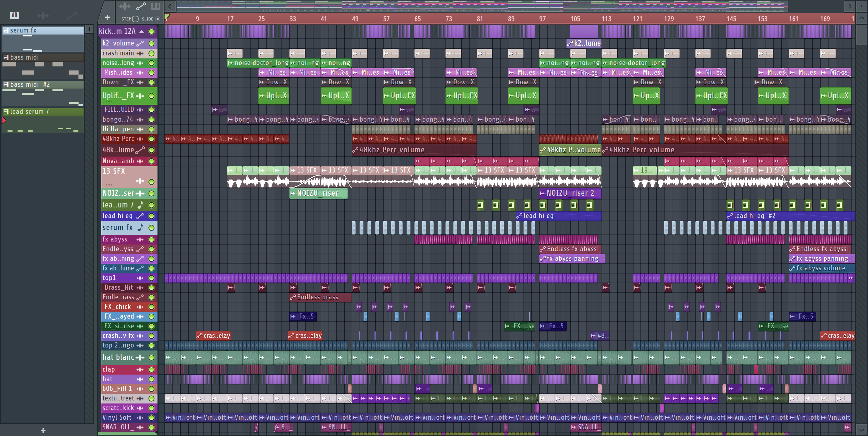Mute the serum fx track
Image resolution: width=868 pixels, height=436 pixels.
(152, 228)
